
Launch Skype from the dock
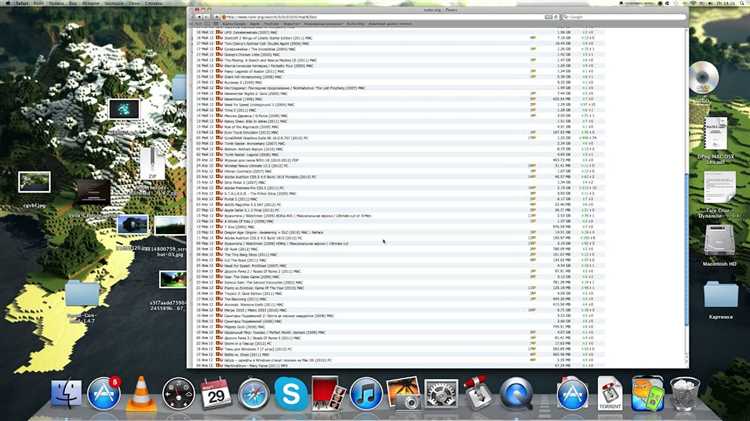291,394
